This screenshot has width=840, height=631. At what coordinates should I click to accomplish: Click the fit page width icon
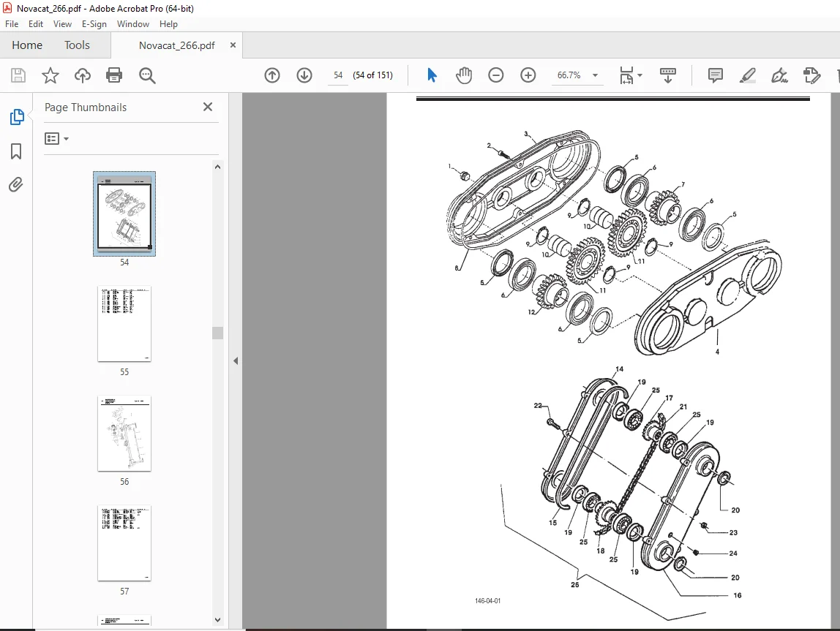click(626, 75)
